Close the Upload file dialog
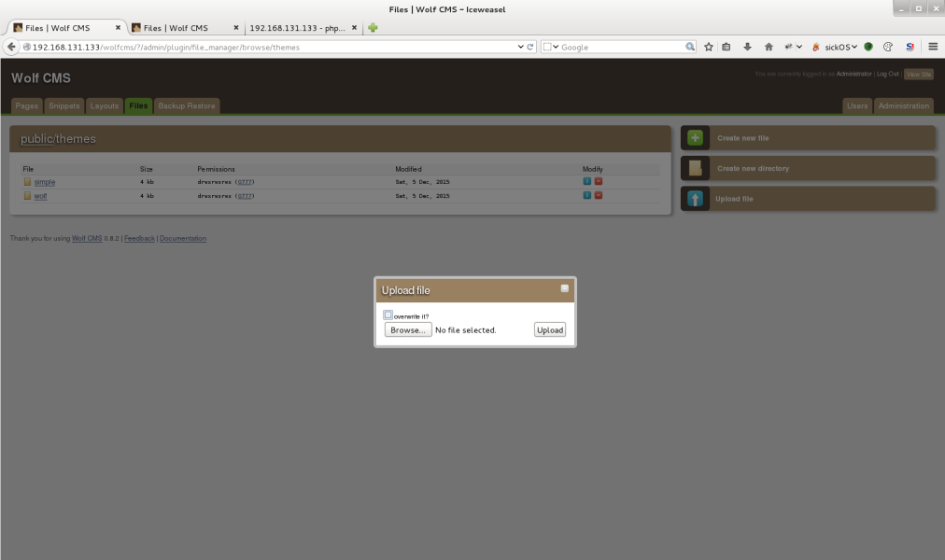This screenshot has height=560, width=945. pyautogui.click(x=565, y=288)
